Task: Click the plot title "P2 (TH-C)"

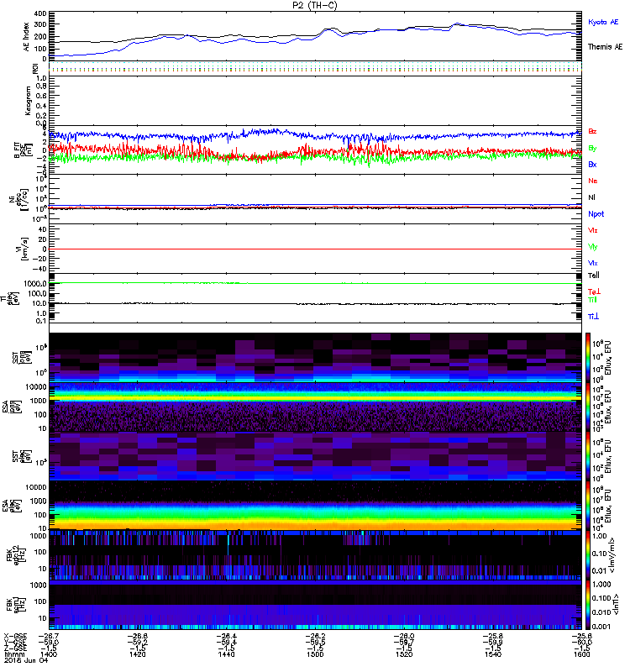Action: [315, 5]
